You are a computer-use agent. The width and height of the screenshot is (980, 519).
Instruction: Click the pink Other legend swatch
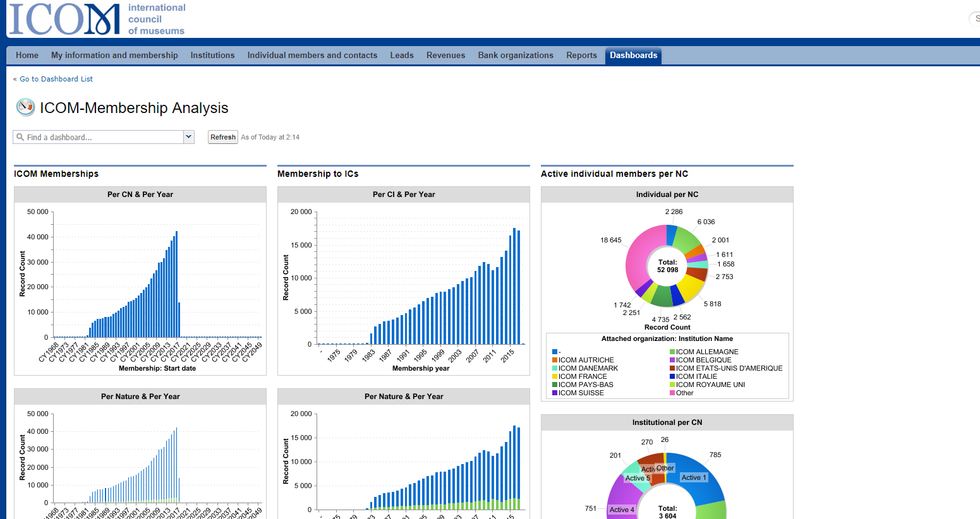672,393
